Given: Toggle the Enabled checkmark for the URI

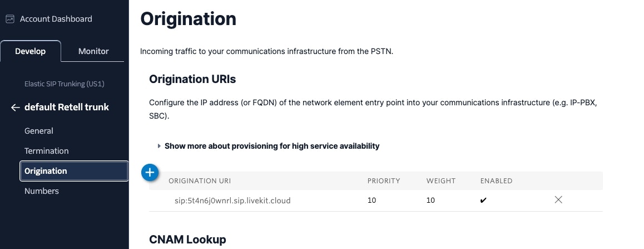Looking at the screenshot, I should (x=483, y=201).
